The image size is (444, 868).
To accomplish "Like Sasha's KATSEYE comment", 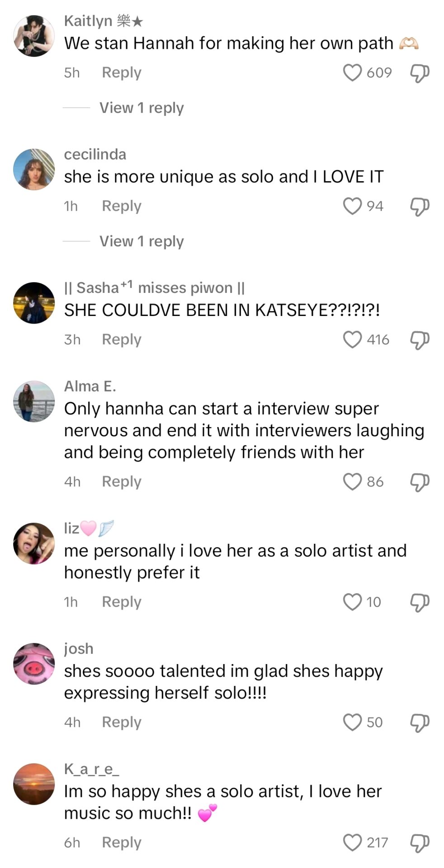I will click(x=352, y=340).
